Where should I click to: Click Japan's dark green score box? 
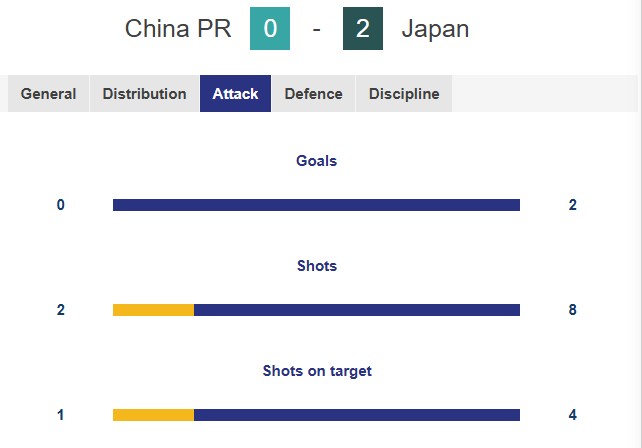[x=362, y=29]
